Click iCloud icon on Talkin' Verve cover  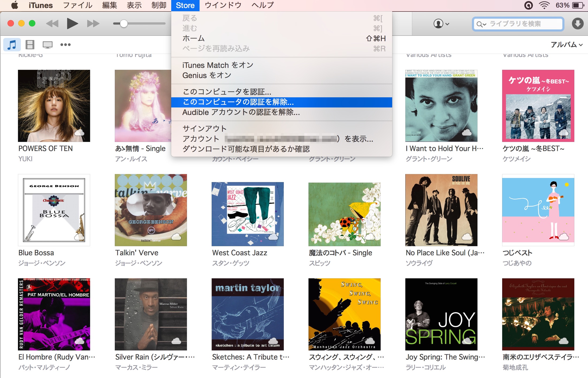pos(176,236)
